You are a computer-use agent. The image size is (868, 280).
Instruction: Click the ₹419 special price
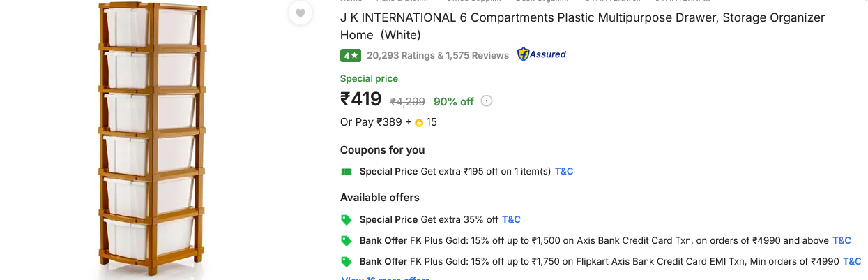[361, 99]
